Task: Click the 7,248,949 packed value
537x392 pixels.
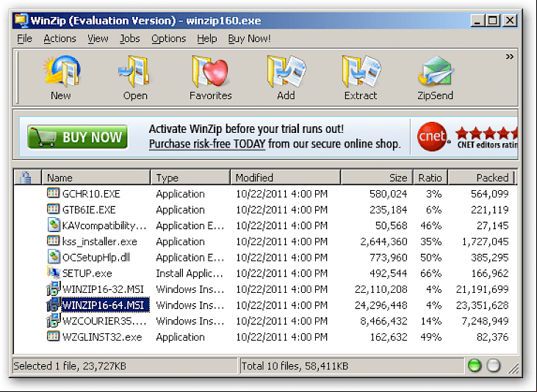Action: pos(485,321)
